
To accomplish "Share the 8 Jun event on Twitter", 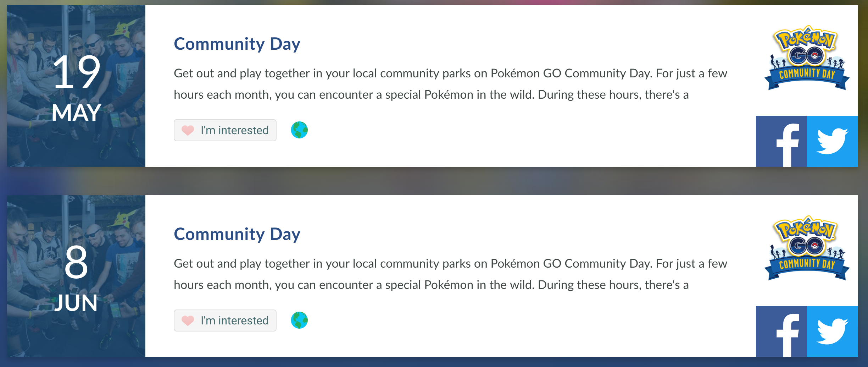I will pyautogui.click(x=832, y=332).
